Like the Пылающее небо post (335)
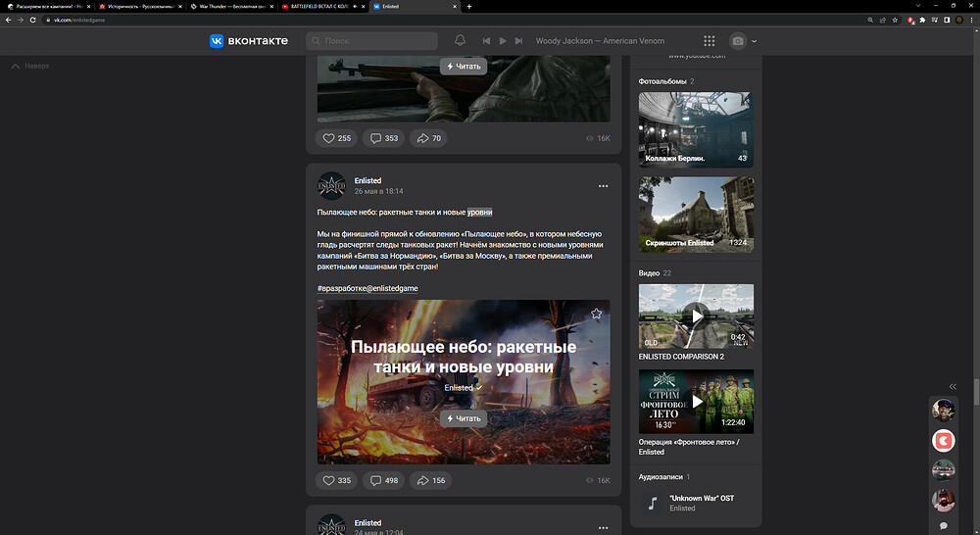Viewport: 980px width, 535px height. [337, 480]
